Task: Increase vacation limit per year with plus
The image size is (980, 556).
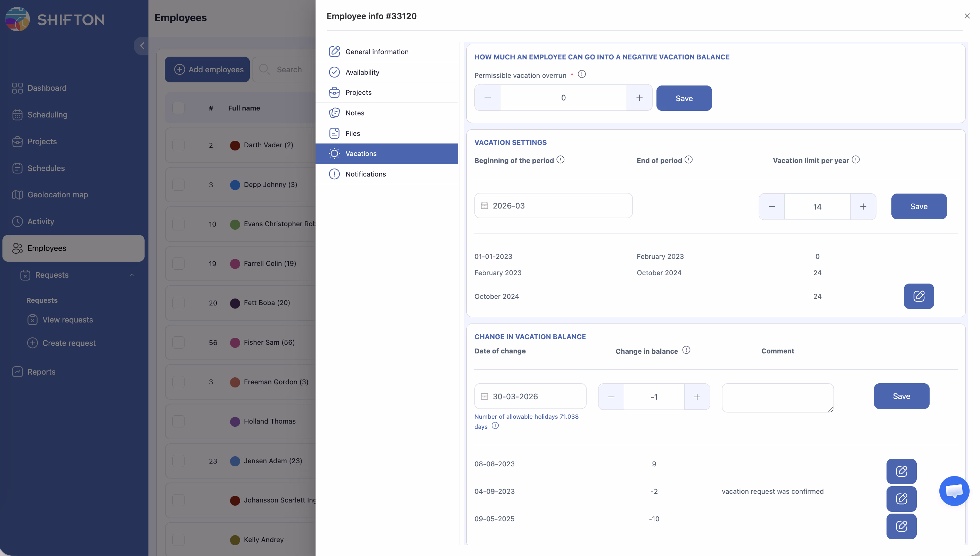Action: 863,207
